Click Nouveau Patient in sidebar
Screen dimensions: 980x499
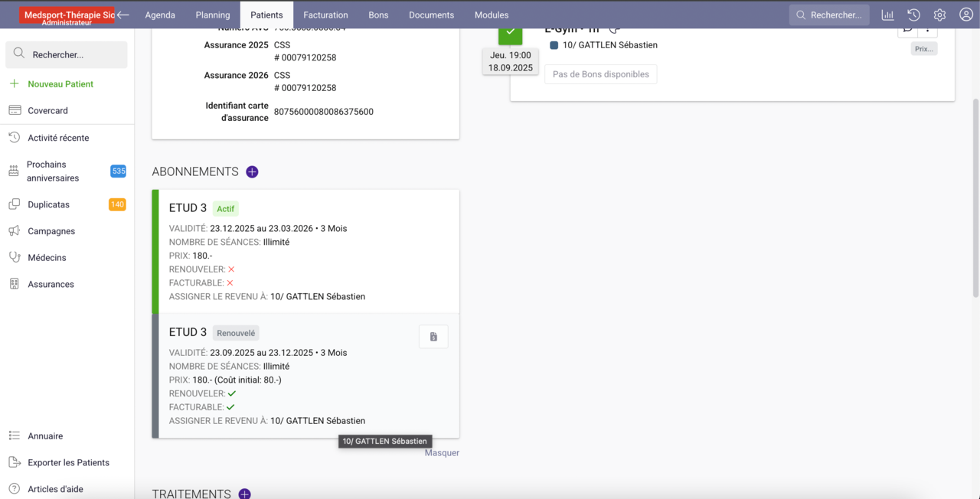pos(60,84)
